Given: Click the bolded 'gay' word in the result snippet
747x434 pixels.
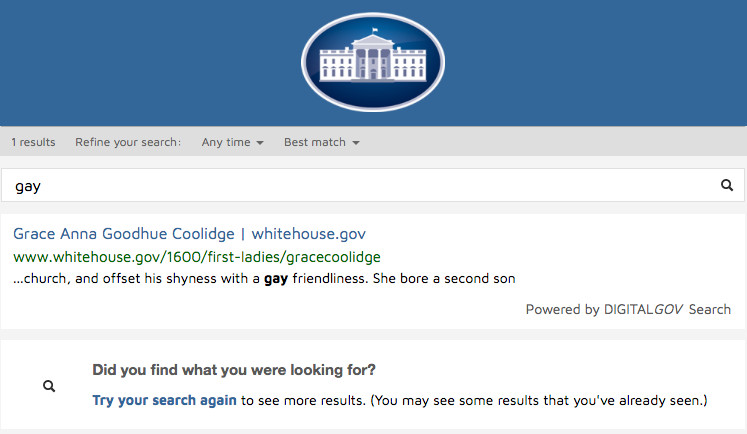Looking at the screenshot, I should pos(275,278).
